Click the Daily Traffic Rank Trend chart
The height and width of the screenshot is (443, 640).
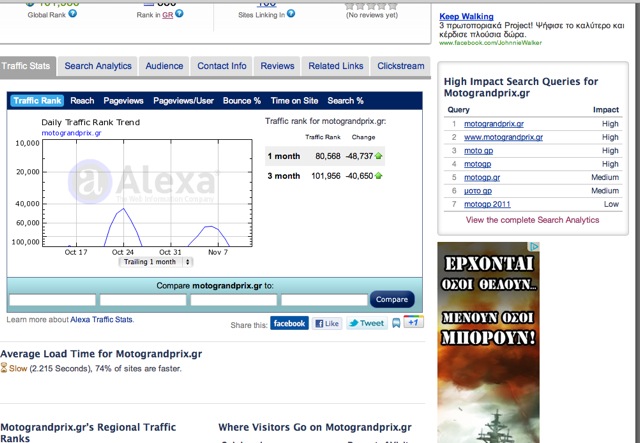(147, 193)
